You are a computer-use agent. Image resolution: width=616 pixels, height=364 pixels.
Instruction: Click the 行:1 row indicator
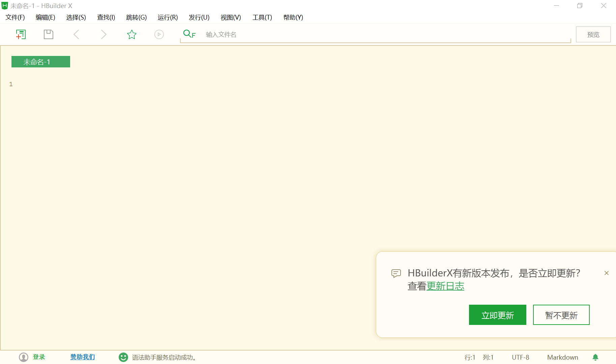470,357
